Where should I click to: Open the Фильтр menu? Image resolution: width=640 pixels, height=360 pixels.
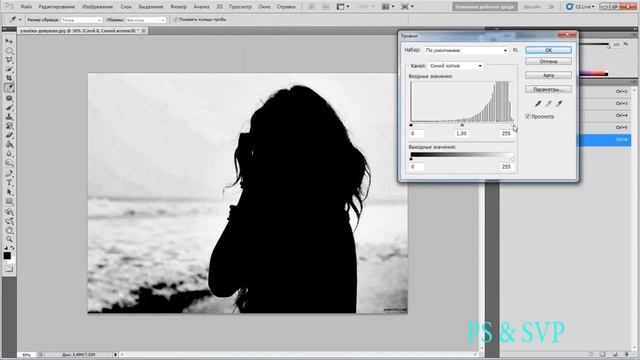click(x=178, y=7)
